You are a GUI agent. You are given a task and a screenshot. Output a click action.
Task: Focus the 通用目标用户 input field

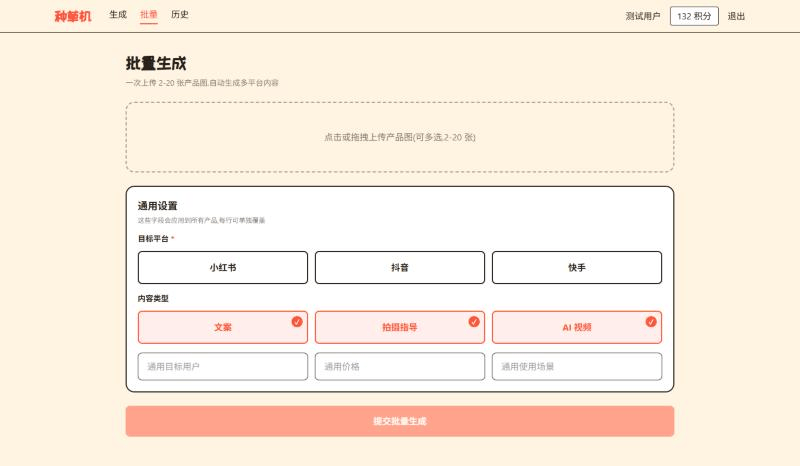click(223, 366)
